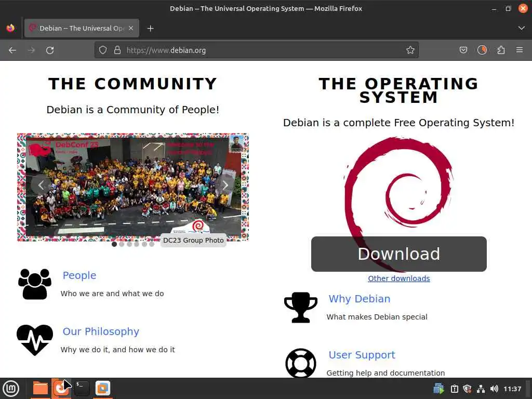Select the fifth carousel dot indicator
Screen dimensions: 532x399
click(x=144, y=244)
